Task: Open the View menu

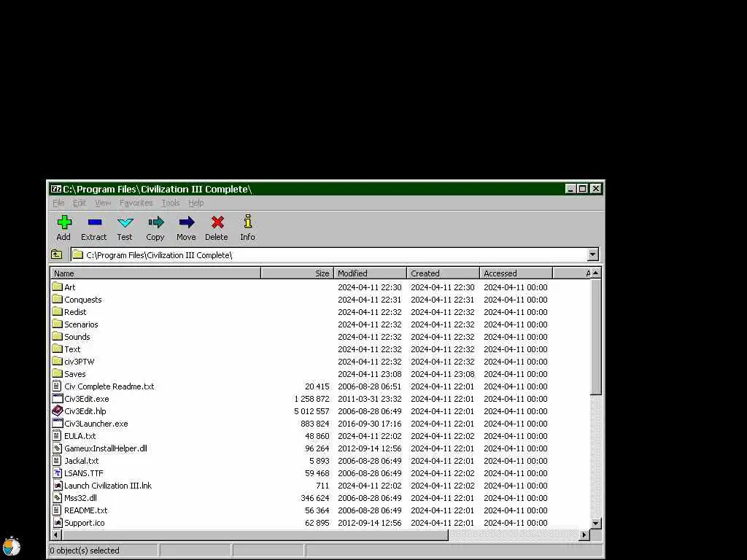Action: point(103,203)
